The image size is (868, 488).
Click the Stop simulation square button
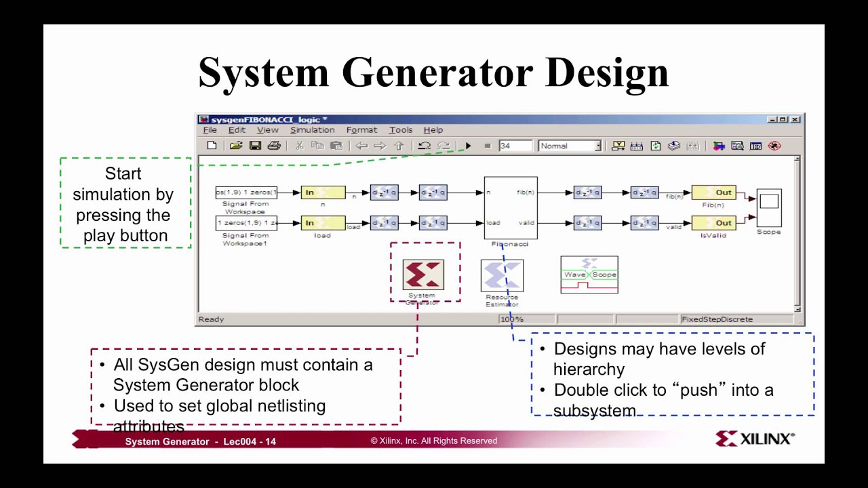pyautogui.click(x=487, y=146)
